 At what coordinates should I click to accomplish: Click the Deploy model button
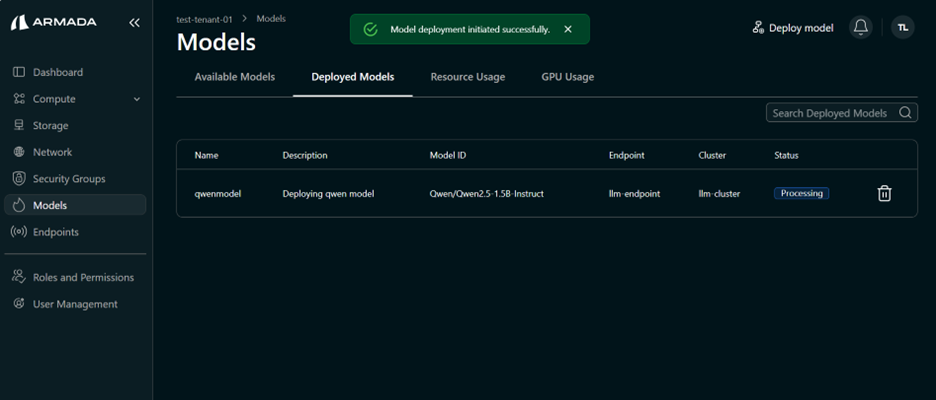click(x=792, y=28)
